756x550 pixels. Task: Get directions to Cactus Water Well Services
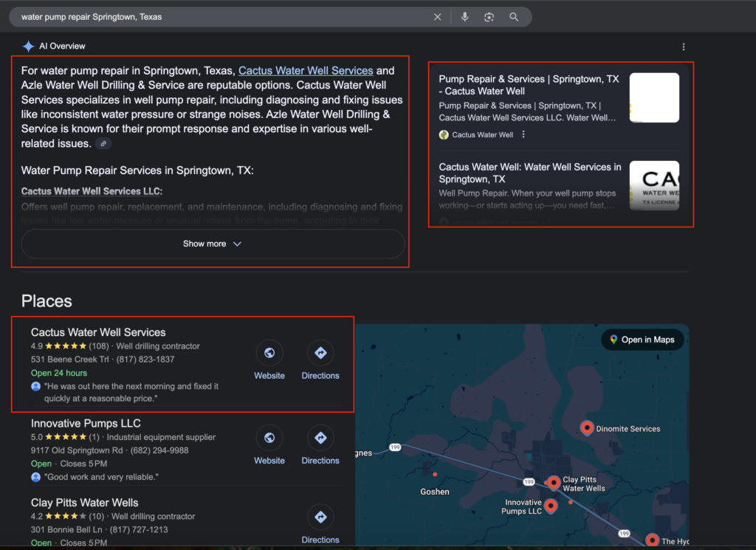pos(320,353)
